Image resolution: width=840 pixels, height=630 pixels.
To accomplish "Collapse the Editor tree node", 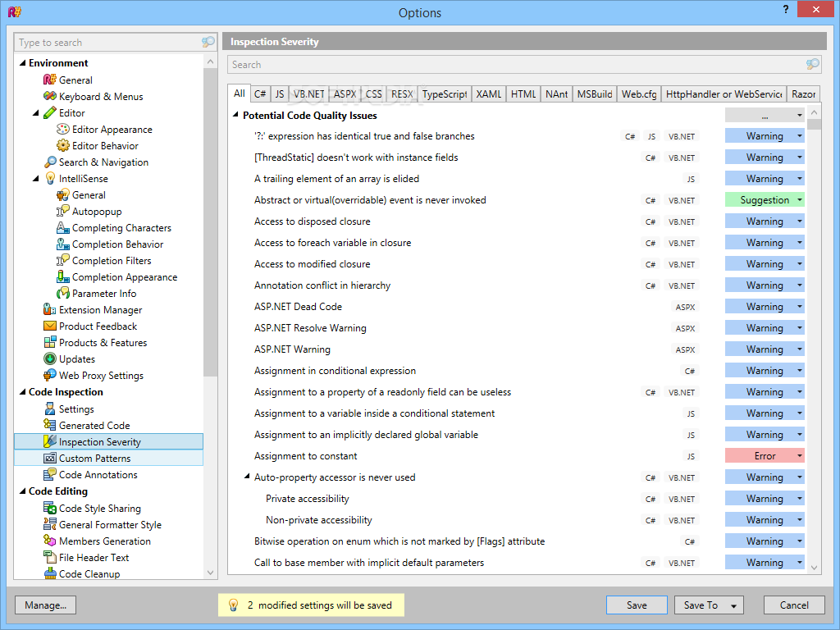I will point(36,113).
